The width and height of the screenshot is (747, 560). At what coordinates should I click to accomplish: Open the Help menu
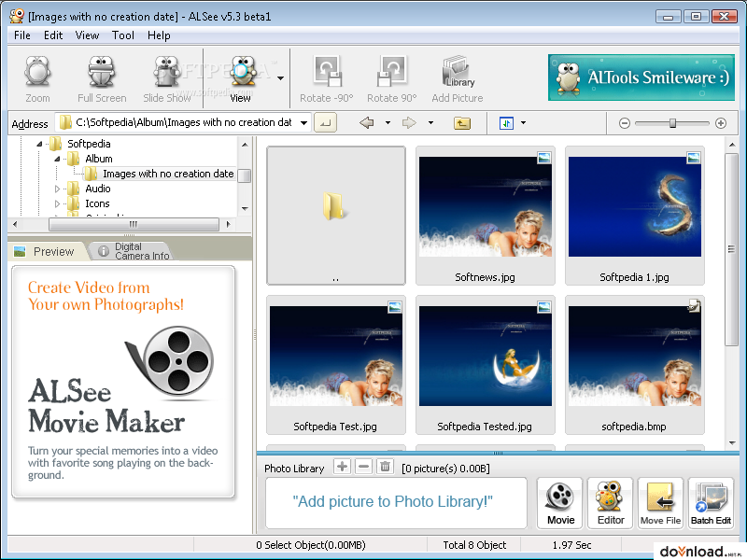click(159, 35)
